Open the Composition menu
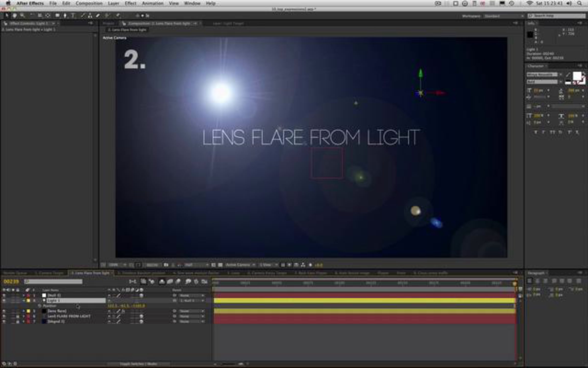Image resolution: width=588 pixels, height=368 pixels. [x=89, y=3]
